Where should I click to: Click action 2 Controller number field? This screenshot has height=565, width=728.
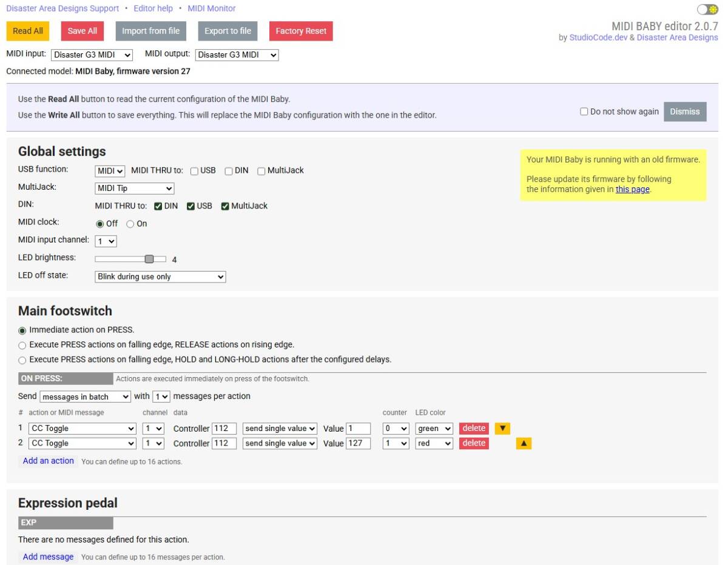point(224,443)
